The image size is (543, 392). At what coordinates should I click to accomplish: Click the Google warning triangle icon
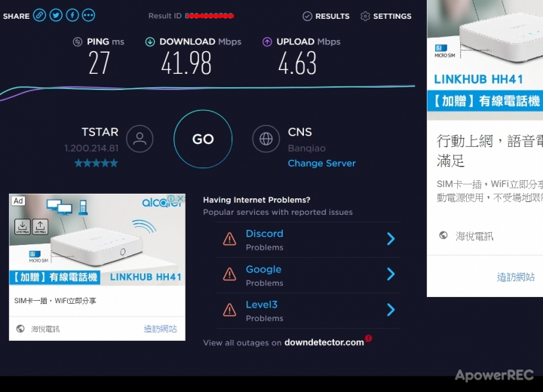click(x=229, y=274)
